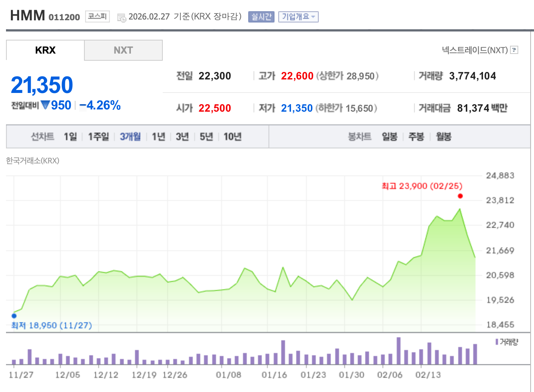Select the 1년 line chart period
Screen dimensions: 534x392
click(158, 137)
